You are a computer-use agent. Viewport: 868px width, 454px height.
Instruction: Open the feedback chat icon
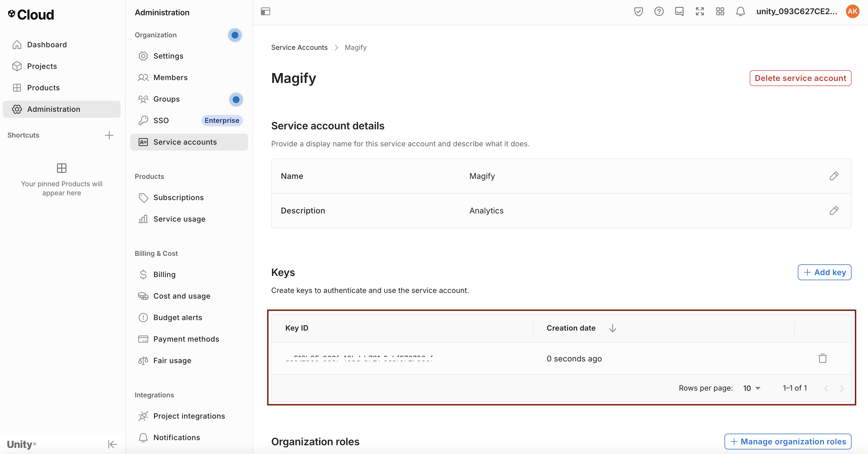click(x=679, y=11)
